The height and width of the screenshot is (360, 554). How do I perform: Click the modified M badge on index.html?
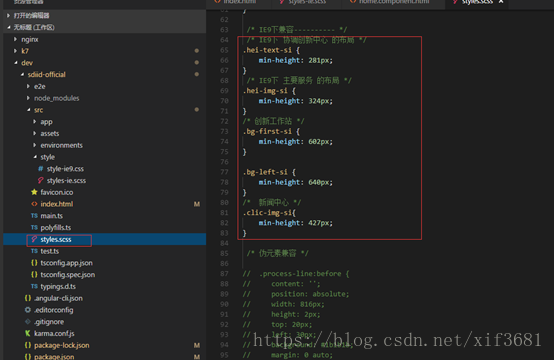pos(197,204)
